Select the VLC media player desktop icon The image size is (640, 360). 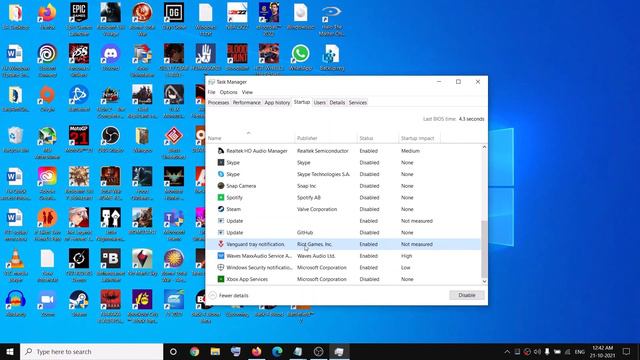(16, 265)
